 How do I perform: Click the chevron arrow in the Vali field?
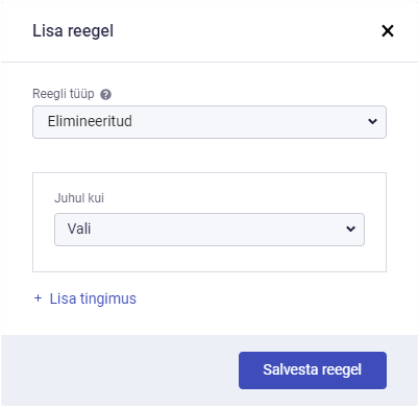pos(350,229)
